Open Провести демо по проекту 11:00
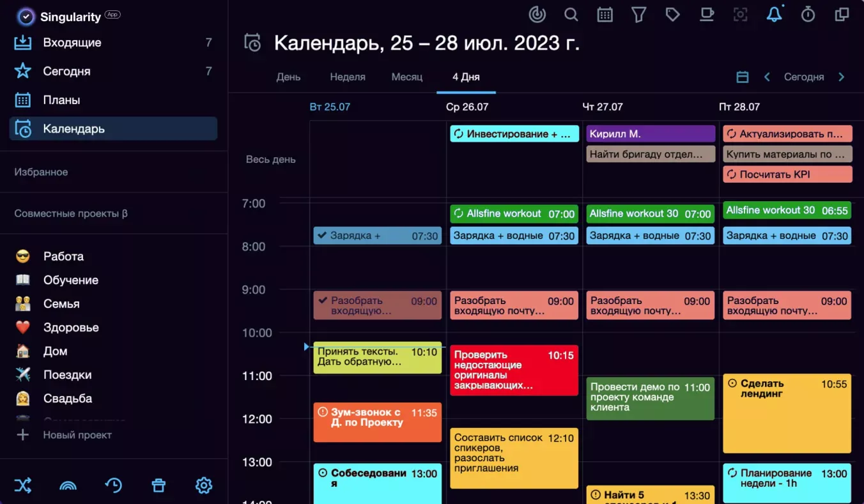This screenshot has height=504, width=864. click(x=651, y=399)
